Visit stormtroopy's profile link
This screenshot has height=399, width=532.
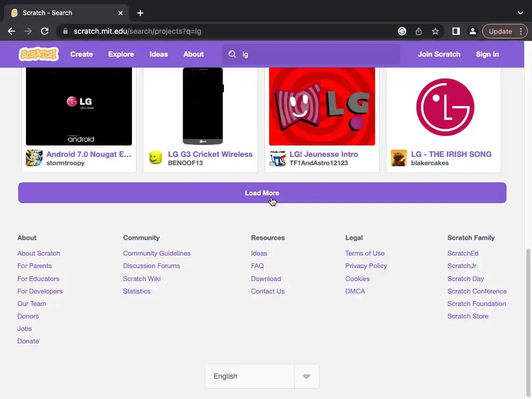pyautogui.click(x=65, y=163)
